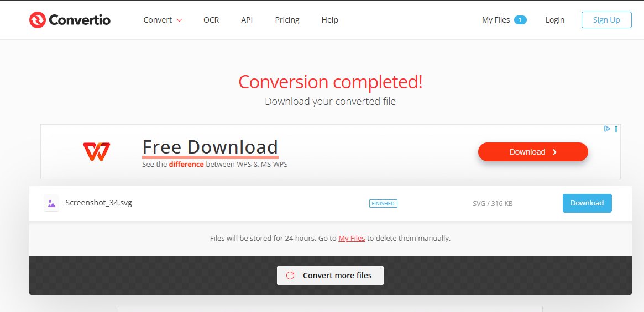Click the Convertio logo icon

38,20
